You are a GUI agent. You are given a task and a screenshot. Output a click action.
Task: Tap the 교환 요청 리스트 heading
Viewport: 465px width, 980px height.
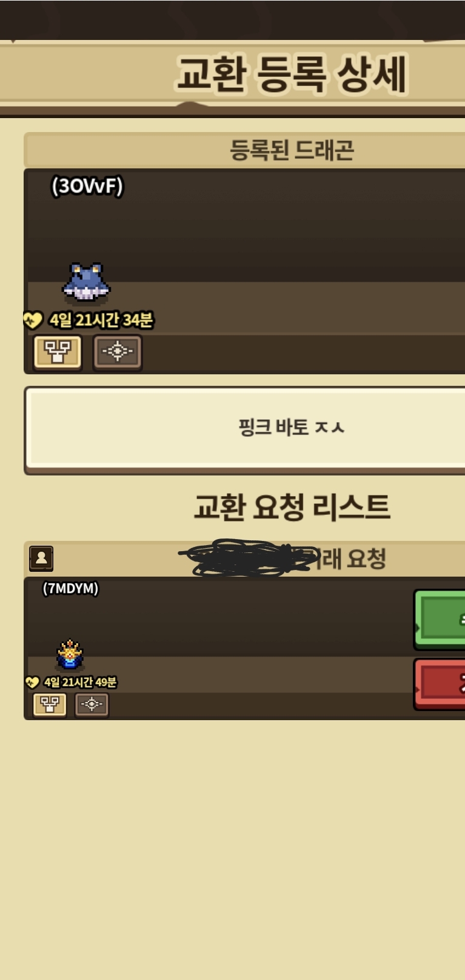(292, 506)
